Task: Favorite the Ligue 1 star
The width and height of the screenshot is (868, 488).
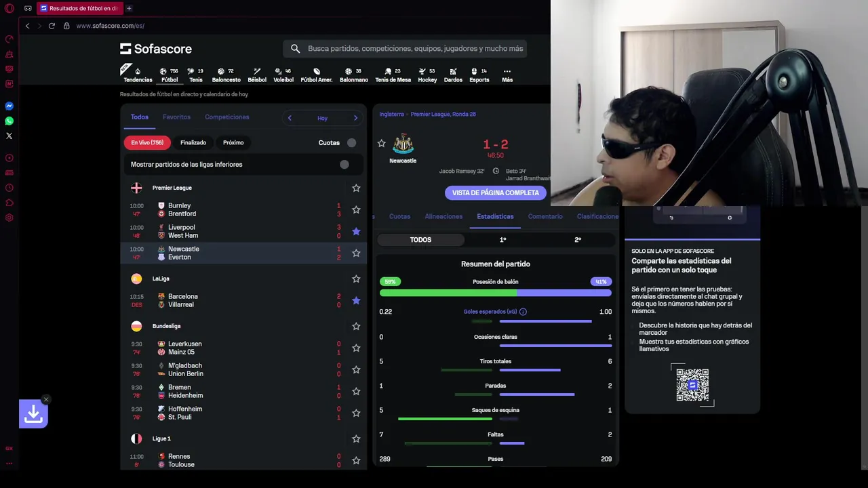Action: coord(356,439)
